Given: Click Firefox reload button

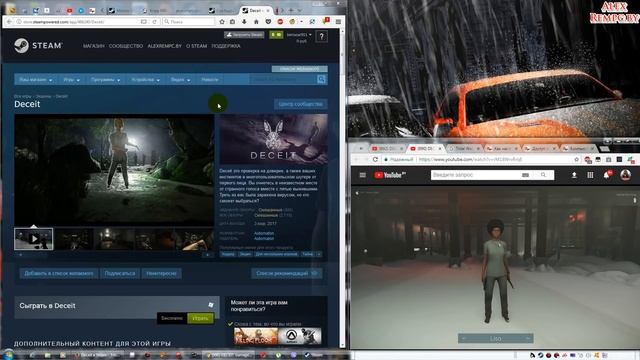Looking at the screenshot, I should coord(154,22).
